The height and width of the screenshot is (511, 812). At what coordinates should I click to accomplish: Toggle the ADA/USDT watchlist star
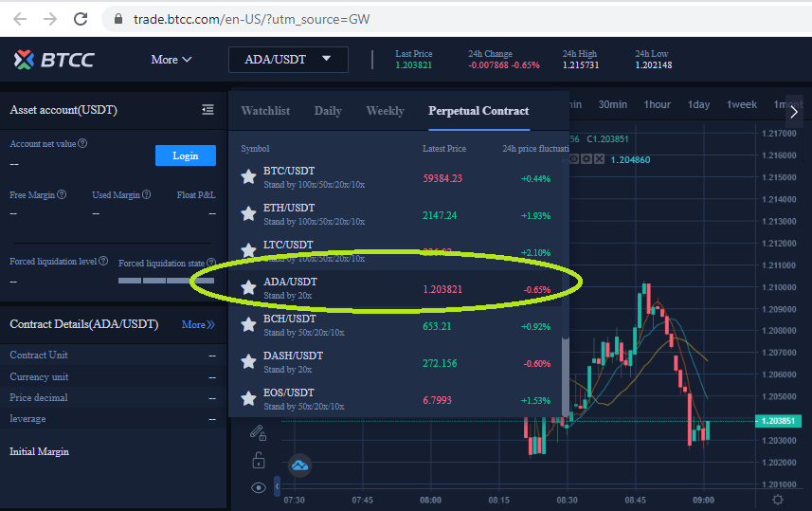point(248,287)
